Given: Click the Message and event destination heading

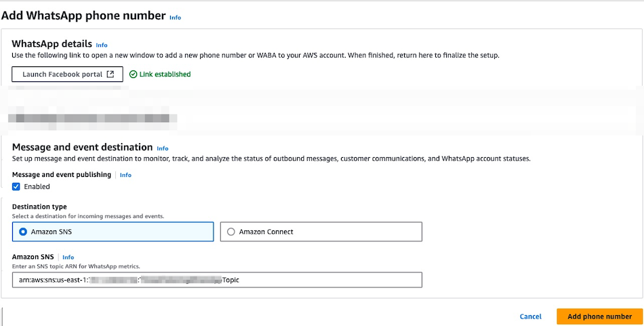Looking at the screenshot, I should point(82,147).
